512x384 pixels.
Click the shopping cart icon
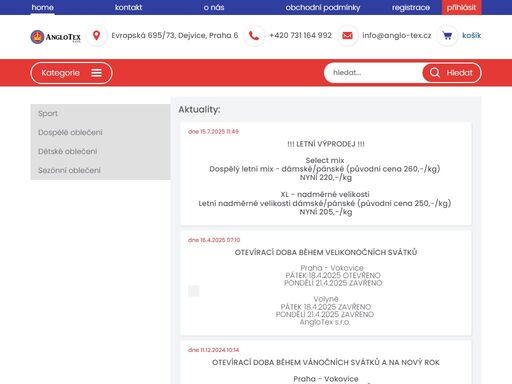click(447, 35)
